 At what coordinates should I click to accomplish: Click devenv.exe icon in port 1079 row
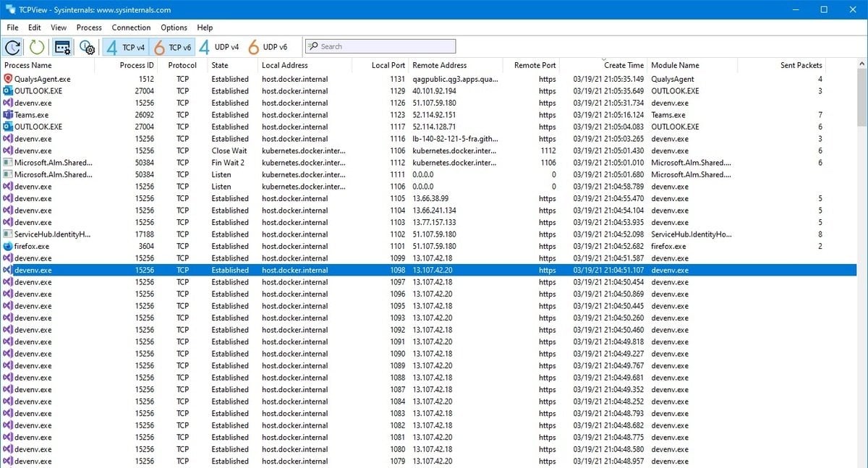point(8,461)
